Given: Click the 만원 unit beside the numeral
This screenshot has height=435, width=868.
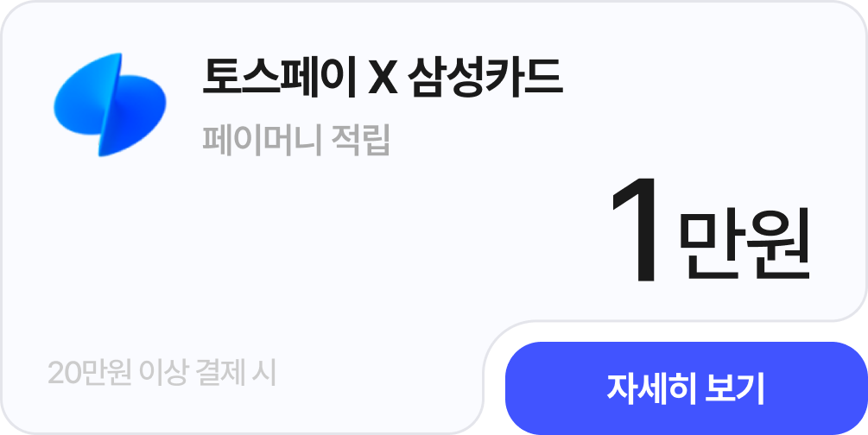Looking at the screenshot, I should click(744, 243).
